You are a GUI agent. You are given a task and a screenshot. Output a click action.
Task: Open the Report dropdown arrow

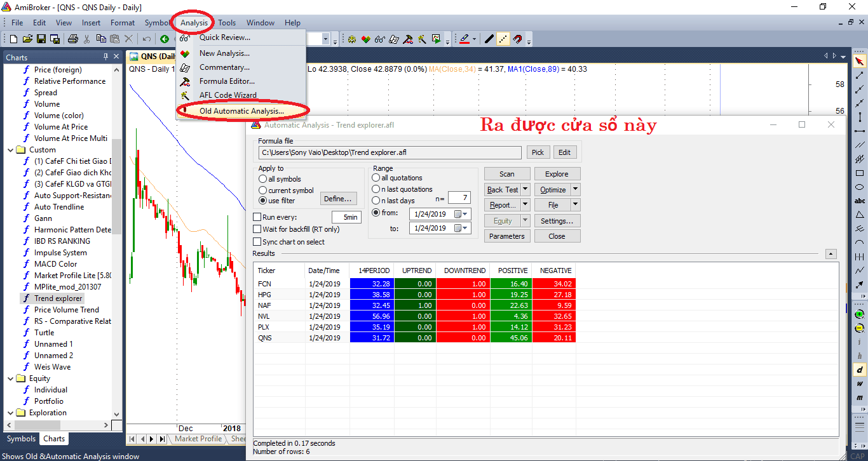(x=525, y=205)
